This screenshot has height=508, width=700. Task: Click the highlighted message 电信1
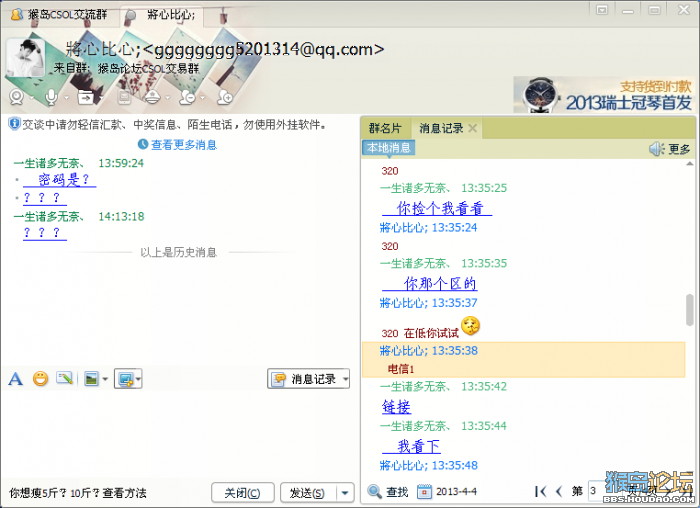(401, 369)
